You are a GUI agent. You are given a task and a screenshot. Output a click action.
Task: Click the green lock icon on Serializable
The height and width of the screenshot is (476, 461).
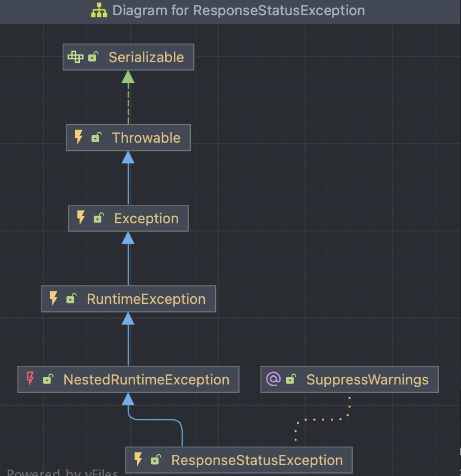93,57
